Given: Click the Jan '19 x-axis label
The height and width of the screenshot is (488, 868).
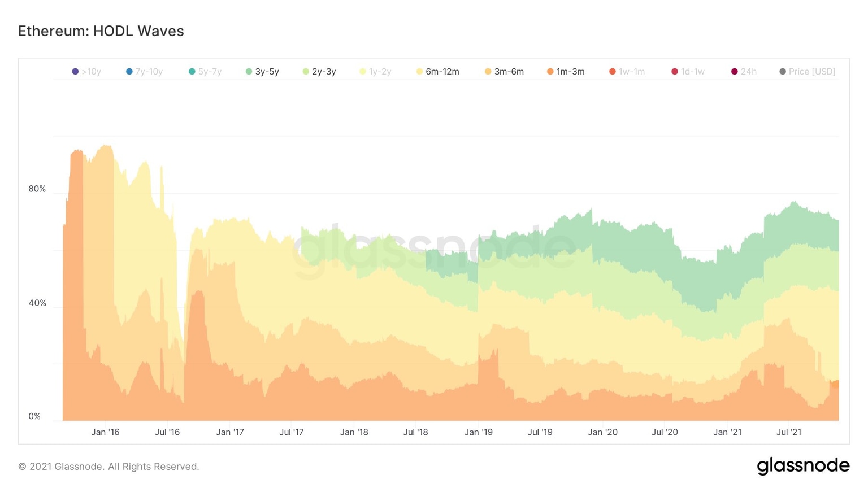Looking at the screenshot, I should coord(478,432).
